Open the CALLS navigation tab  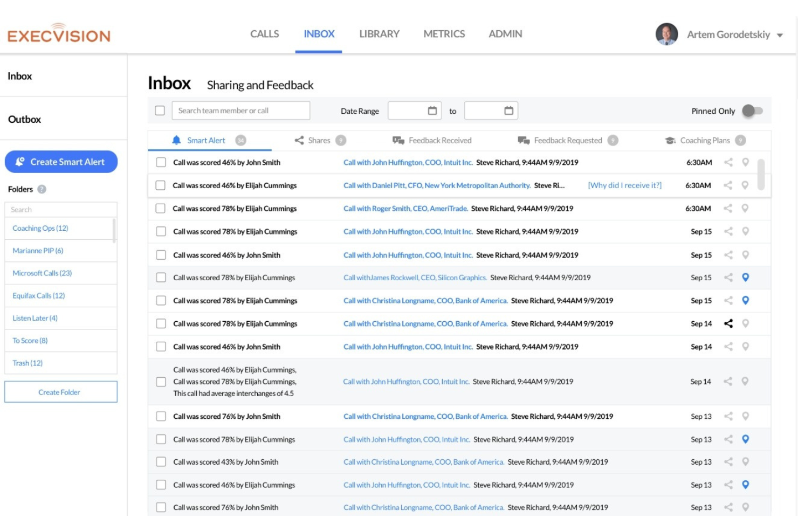[264, 34]
